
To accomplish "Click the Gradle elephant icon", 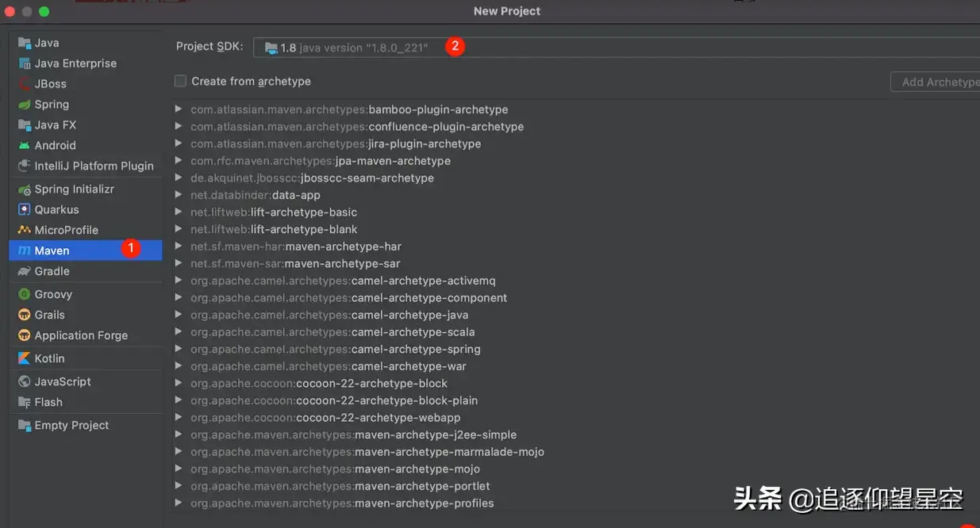I will [25, 272].
